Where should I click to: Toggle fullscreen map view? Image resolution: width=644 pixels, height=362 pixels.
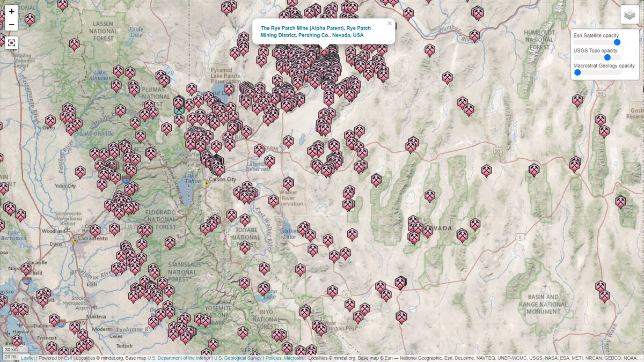click(12, 43)
